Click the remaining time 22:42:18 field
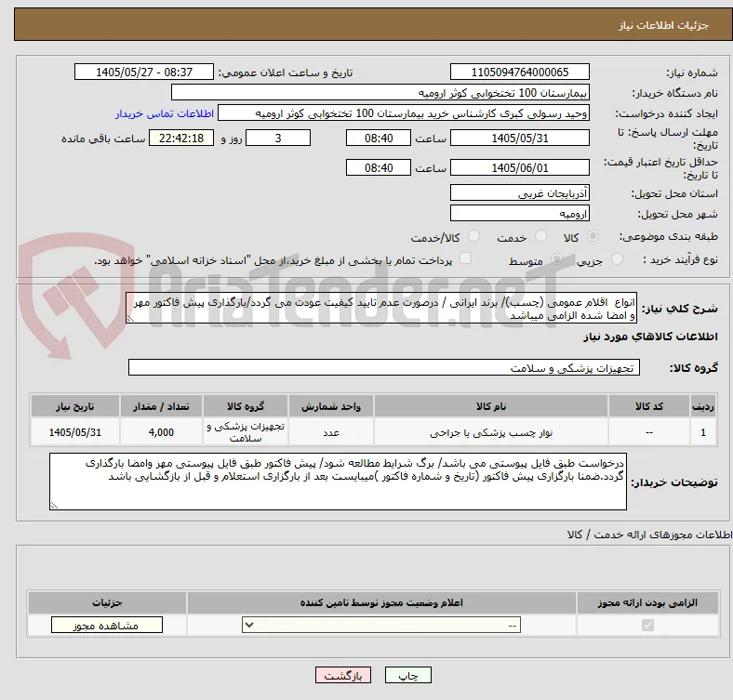Image resolution: width=733 pixels, height=700 pixels. coord(181,139)
